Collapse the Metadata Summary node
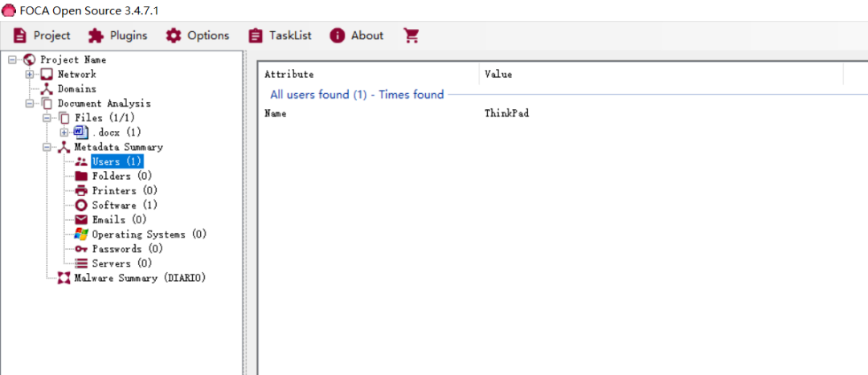This screenshot has height=375, width=868. coord(47,147)
